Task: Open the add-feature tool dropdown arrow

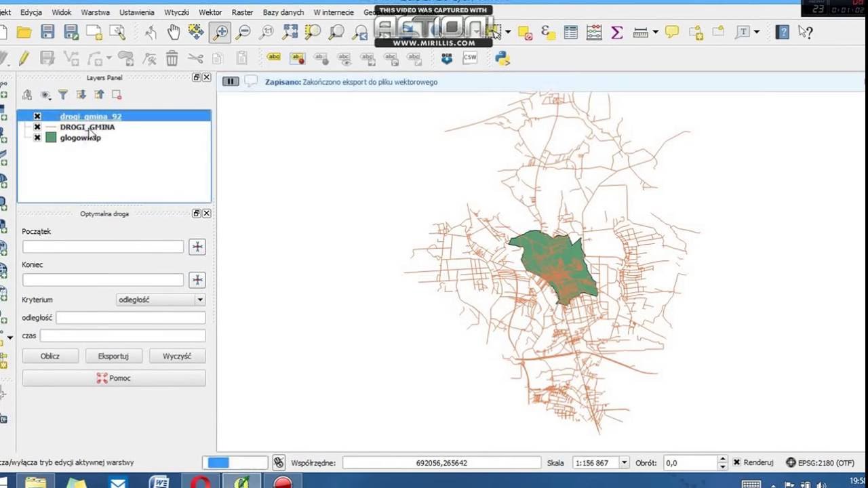Action: click(108, 59)
